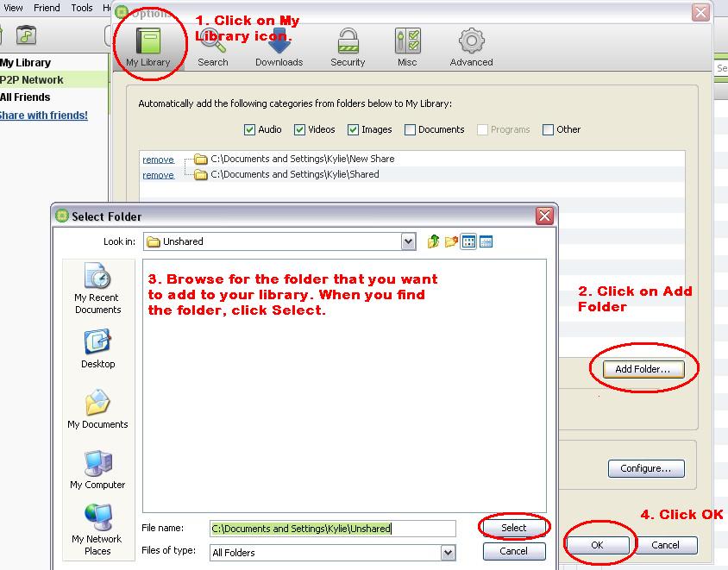Select My Recent Documents shortcut
This screenshot has width=728, height=570.
pos(97,288)
